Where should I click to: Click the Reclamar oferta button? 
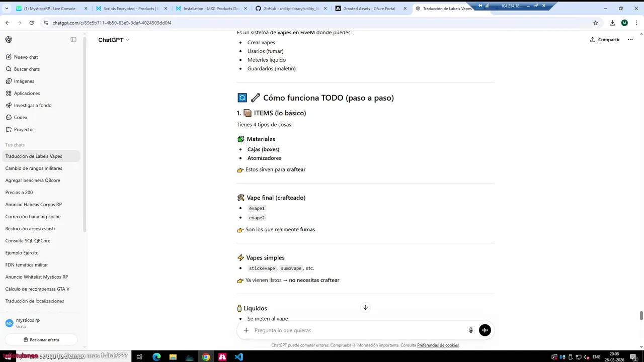41,340
